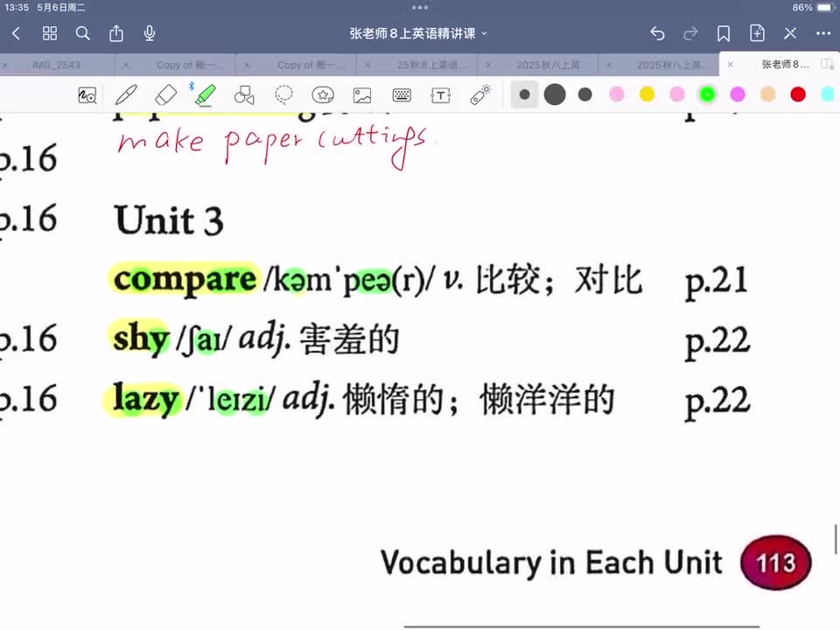
Task: Open the search magnifier tool
Action: click(82, 34)
